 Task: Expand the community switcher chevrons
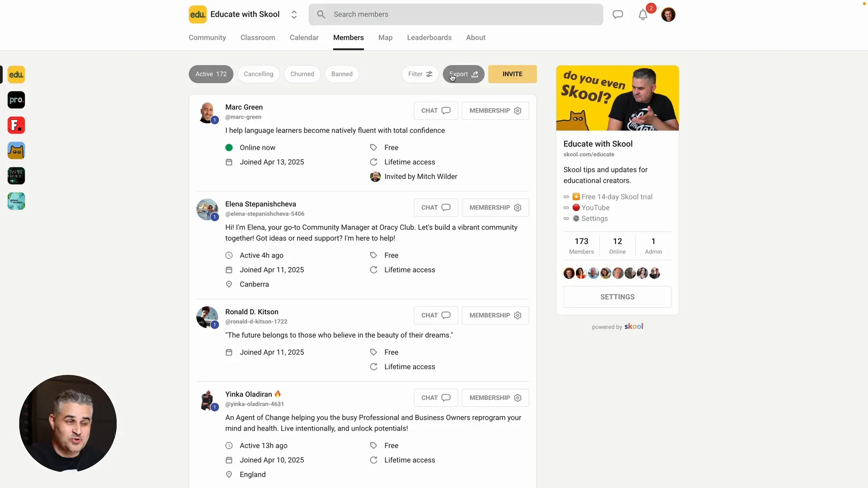(294, 14)
